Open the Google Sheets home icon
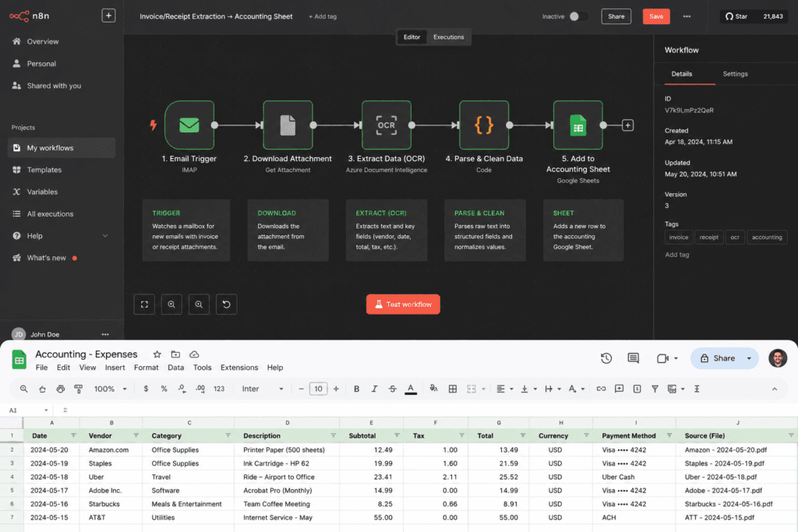Viewport: 798px width, 532px height. pyautogui.click(x=19, y=360)
